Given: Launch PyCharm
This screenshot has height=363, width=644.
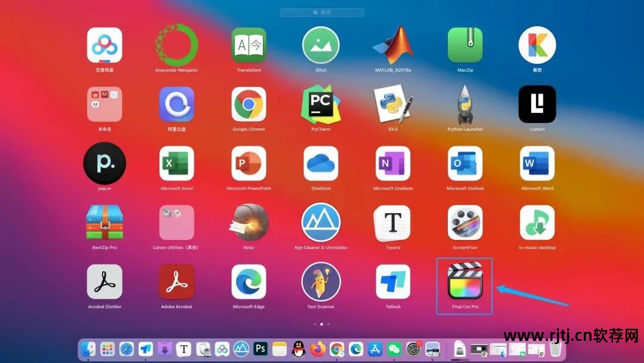Looking at the screenshot, I should pos(321,104).
